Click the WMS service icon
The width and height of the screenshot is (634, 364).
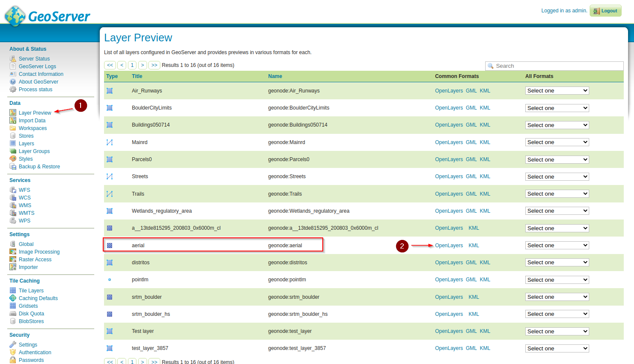[x=13, y=205]
